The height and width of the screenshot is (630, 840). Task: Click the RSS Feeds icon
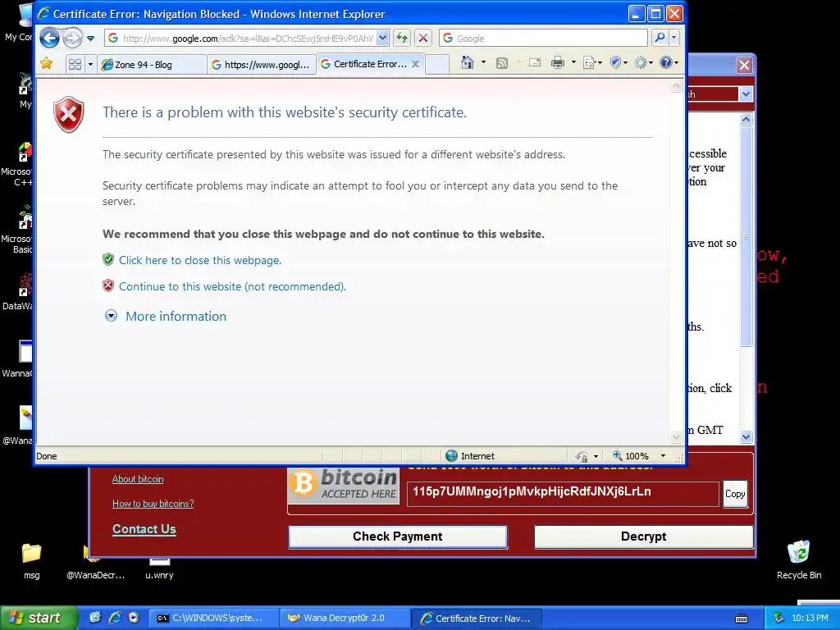502,63
